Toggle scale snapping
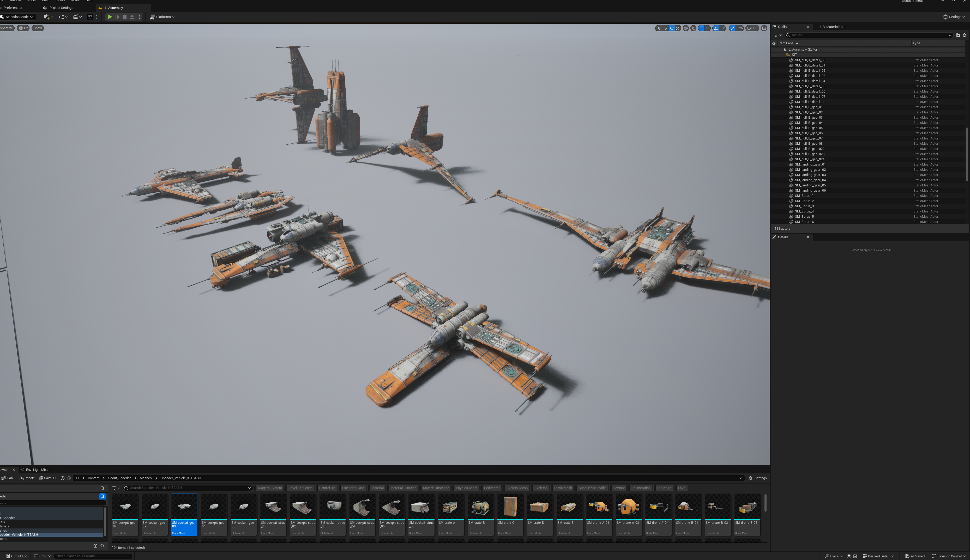The height and width of the screenshot is (560, 970). 732,28
